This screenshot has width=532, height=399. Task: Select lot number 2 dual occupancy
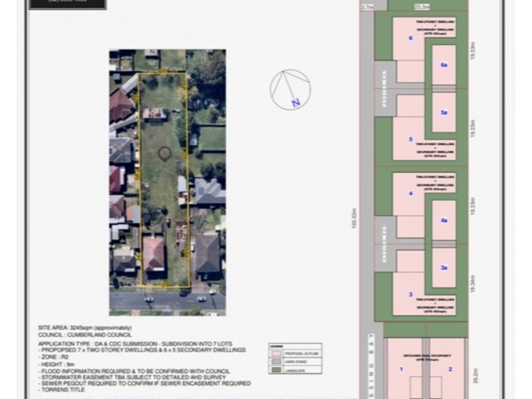(x=450, y=368)
